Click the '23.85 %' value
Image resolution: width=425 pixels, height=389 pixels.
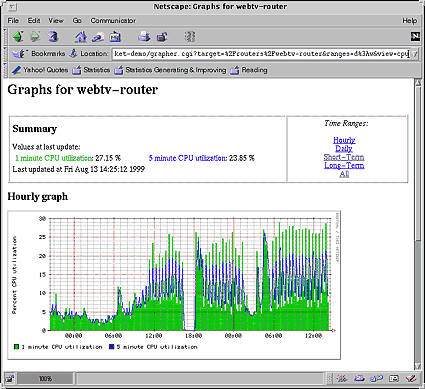tap(242, 158)
